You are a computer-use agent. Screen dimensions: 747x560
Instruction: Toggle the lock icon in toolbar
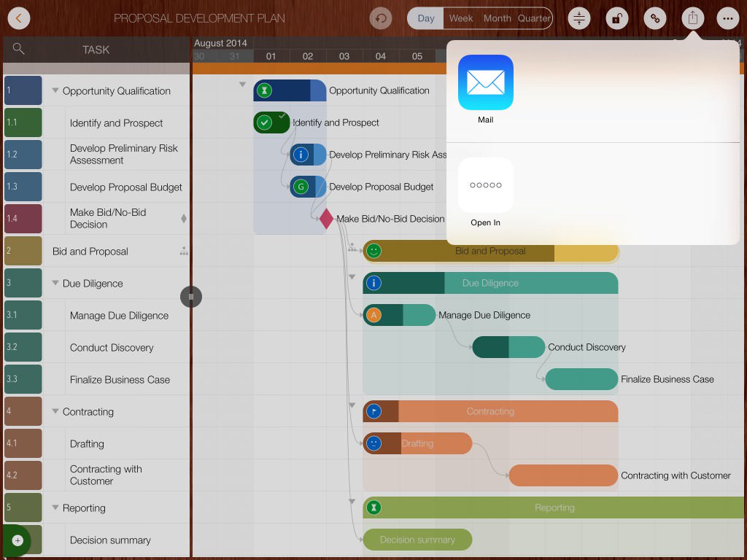point(616,18)
